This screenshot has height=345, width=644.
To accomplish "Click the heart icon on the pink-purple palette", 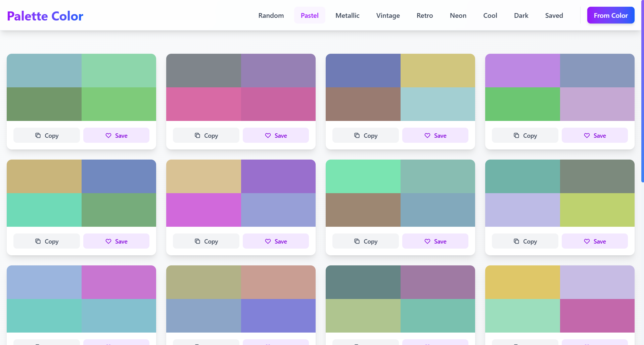I will point(268,135).
